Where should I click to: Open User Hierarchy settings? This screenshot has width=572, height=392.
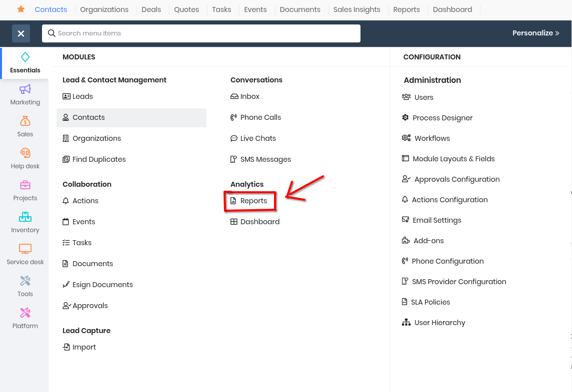click(x=439, y=323)
